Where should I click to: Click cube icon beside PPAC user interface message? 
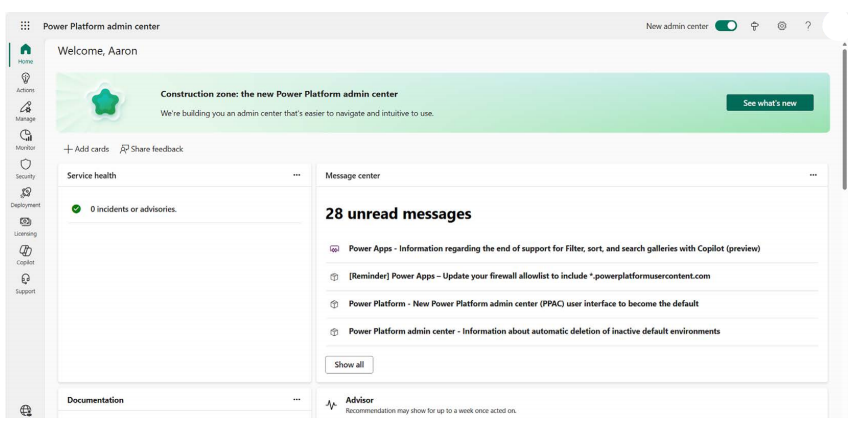tap(334, 304)
